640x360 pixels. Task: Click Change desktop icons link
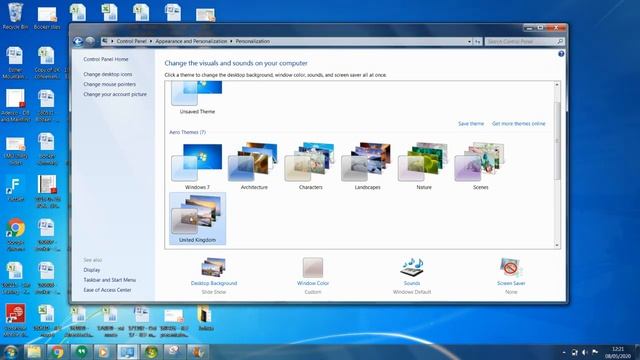pyautogui.click(x=108, y=74)
